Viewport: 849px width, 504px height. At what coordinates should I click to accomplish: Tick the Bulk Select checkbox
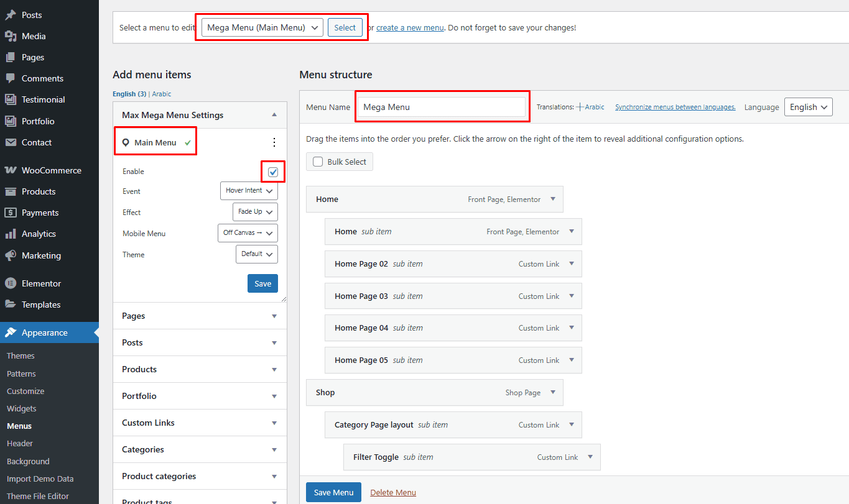[x=318, y=162]
